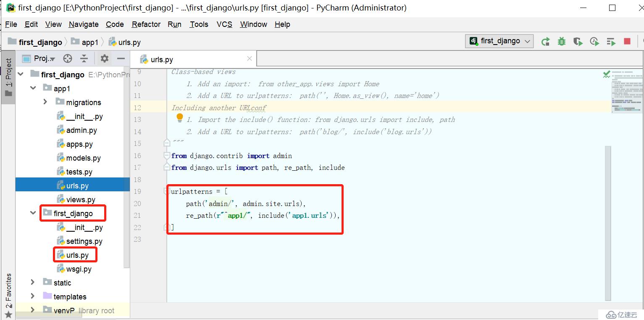Image resolution: width=644 pixels, height=320 pixels.
Task: Collapse the inner first_django package folder
Action: [x=33, y=213]
